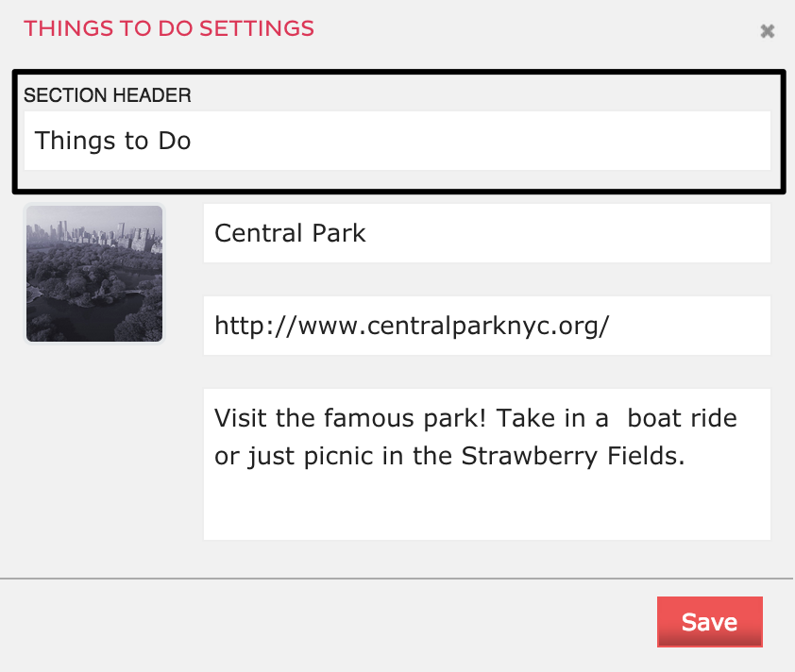The width and height of the screenshot is (795, 672).
Task: Click empty space below description text
Action: click(x=486, y=510)
